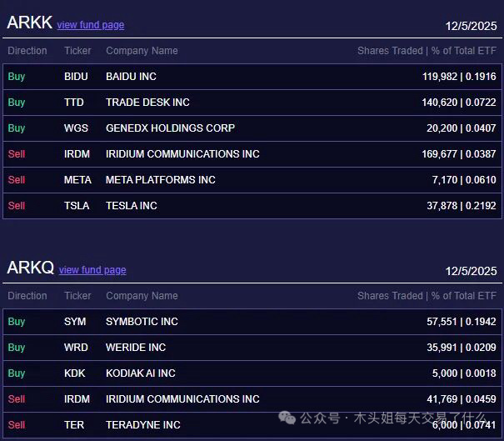Select GENEDX HOLDINGS CORP company name
Screen dimensions: 504x441
(170, 128)
